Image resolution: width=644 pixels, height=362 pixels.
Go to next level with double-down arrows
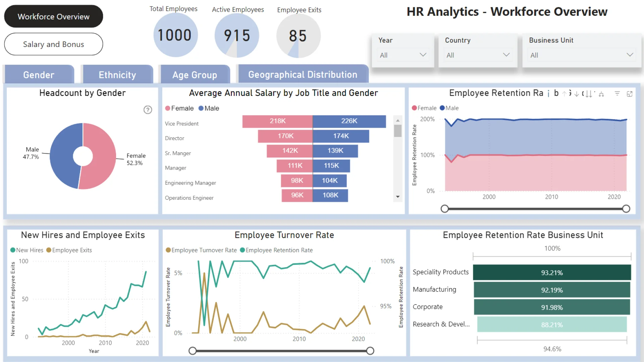pos(589,94)
